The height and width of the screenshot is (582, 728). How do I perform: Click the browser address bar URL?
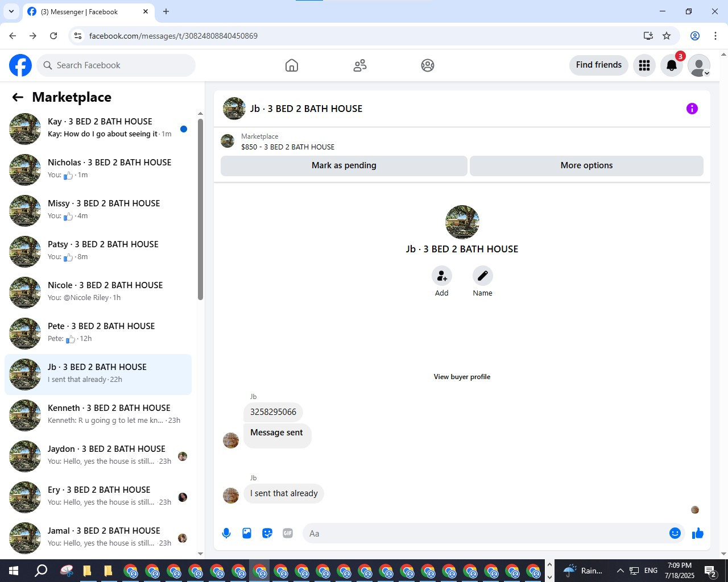coord(173,36)
